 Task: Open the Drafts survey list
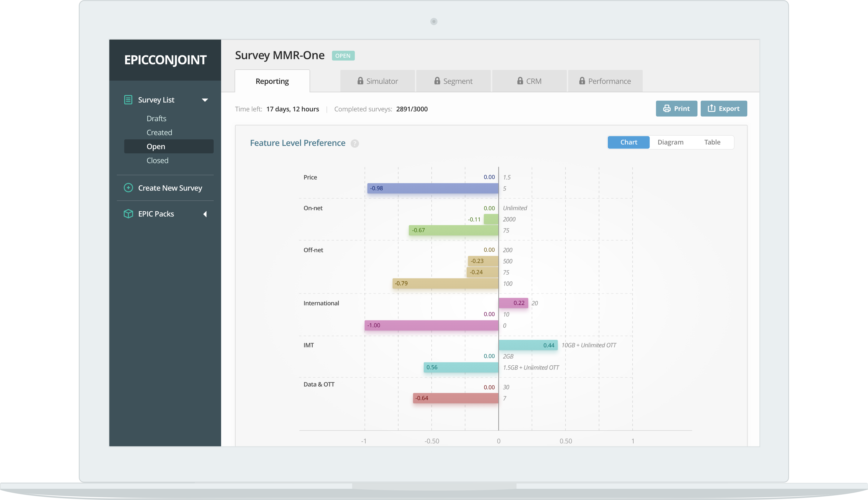tap(156, 119)
